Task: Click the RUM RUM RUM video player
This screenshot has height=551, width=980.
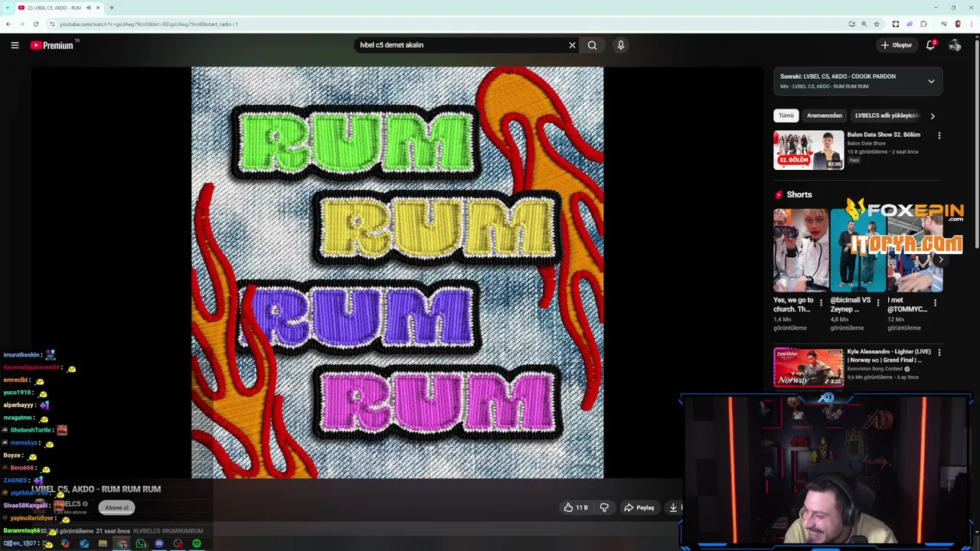Action: coord(397,272)
